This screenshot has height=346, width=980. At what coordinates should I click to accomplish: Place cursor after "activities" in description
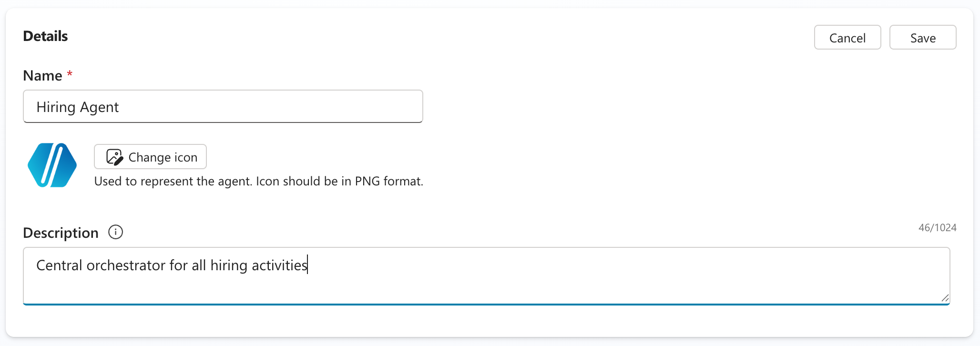point(307,265)
